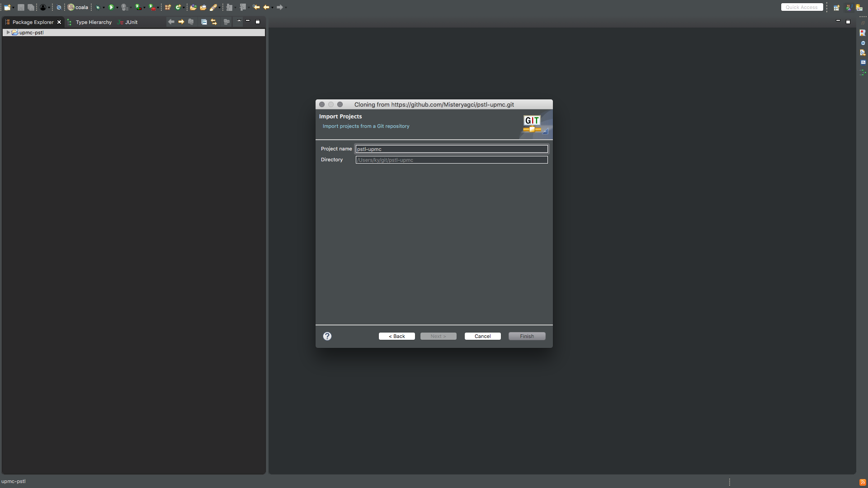Click the Back navigation arrow in main toolbar

pyautogui.click(x=266, y=7)
